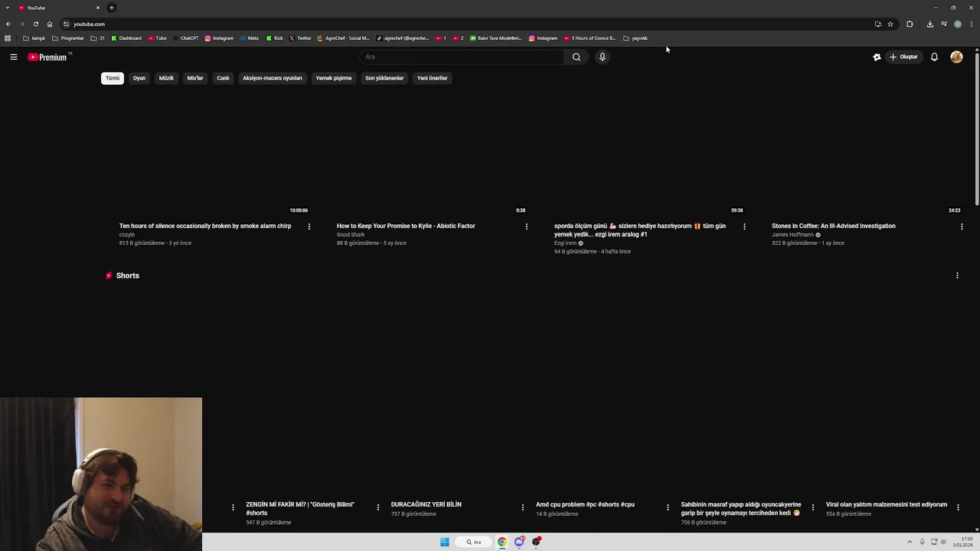Select the Aksiyon-macera oyunları chip
Viewport: 980px width, 551px height.
273,78
